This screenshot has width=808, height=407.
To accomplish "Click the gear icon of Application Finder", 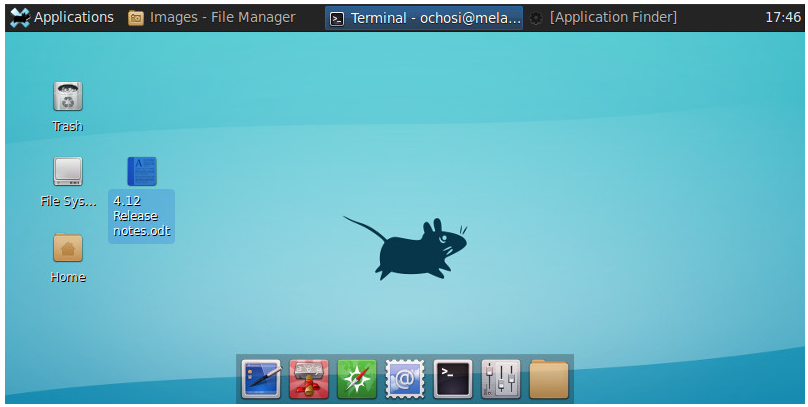I will [536, 19].
